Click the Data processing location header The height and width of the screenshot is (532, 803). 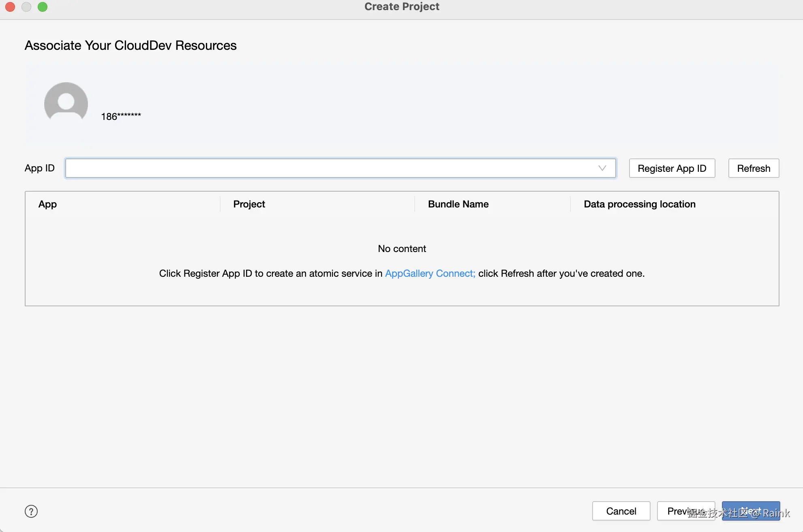[639, 204]
